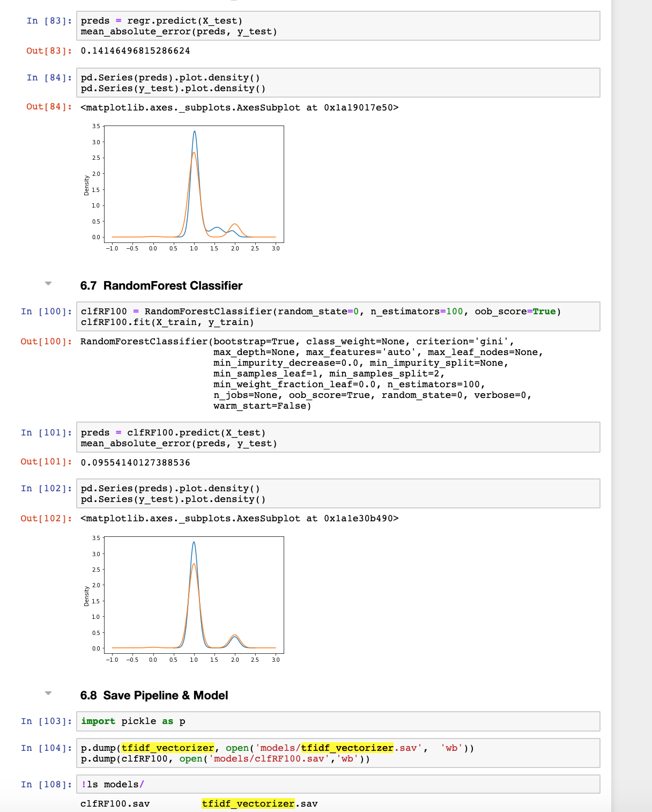Click the In [101] prompt label

[x=47, y=433]
